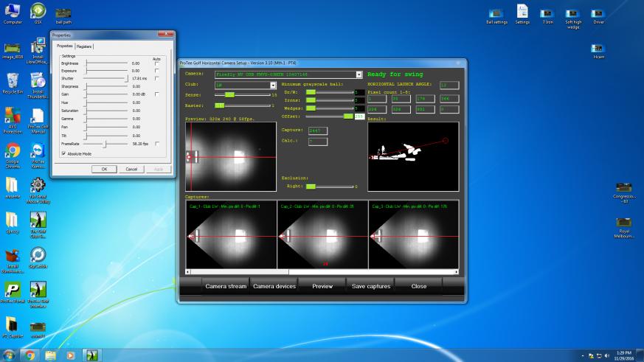
Task: Open the Club dropdown list
Action: coord(273,85)
